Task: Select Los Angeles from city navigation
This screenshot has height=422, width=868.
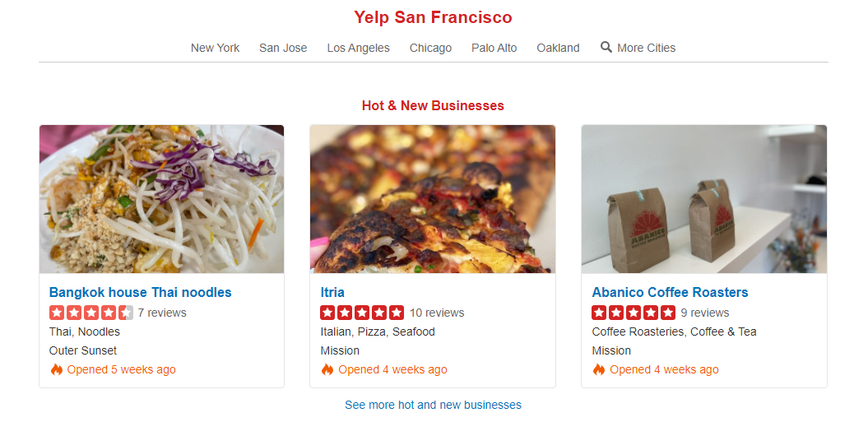Action: [358, 48]
